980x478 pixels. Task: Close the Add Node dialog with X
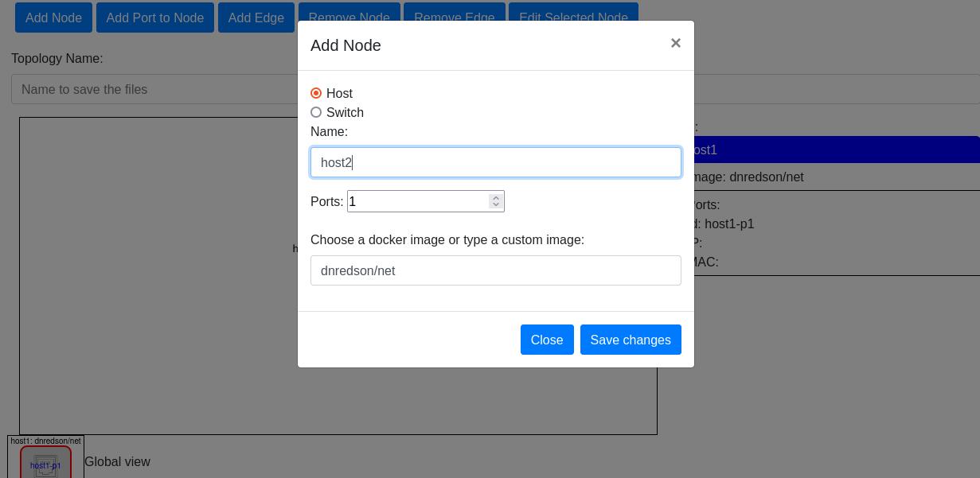(675, 43)
